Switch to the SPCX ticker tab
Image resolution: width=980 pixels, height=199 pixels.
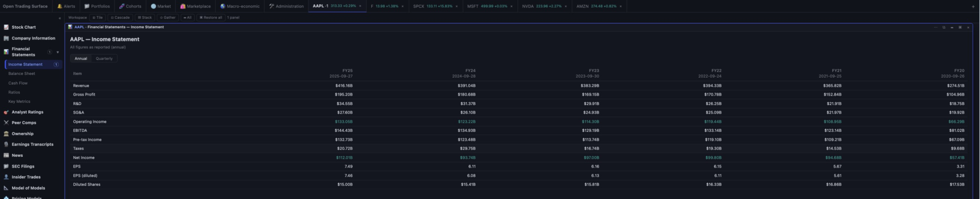pos(437,6)
